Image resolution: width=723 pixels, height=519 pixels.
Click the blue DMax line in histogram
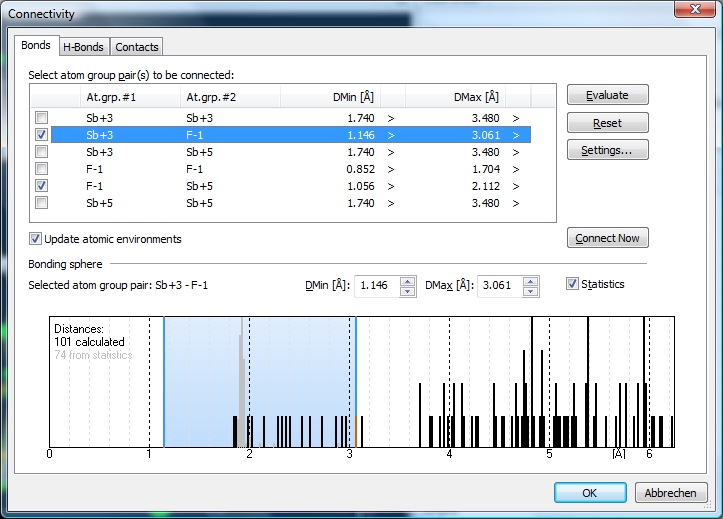pyautogui.click(x=356, y=380)
